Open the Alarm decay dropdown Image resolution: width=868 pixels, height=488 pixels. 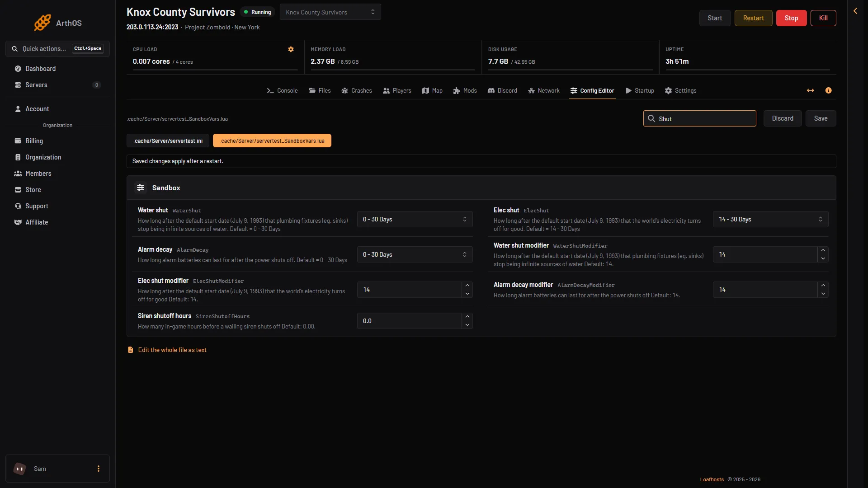[415, 254]
